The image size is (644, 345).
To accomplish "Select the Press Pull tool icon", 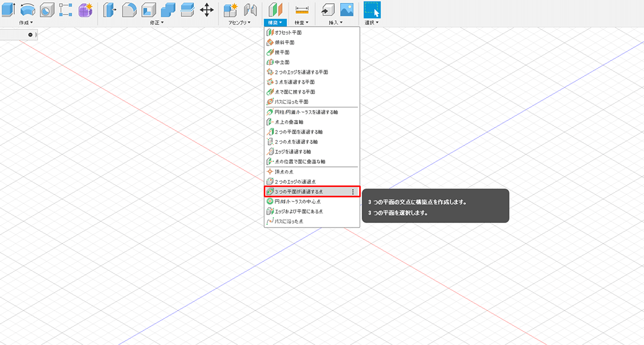I will coord(109,10).
